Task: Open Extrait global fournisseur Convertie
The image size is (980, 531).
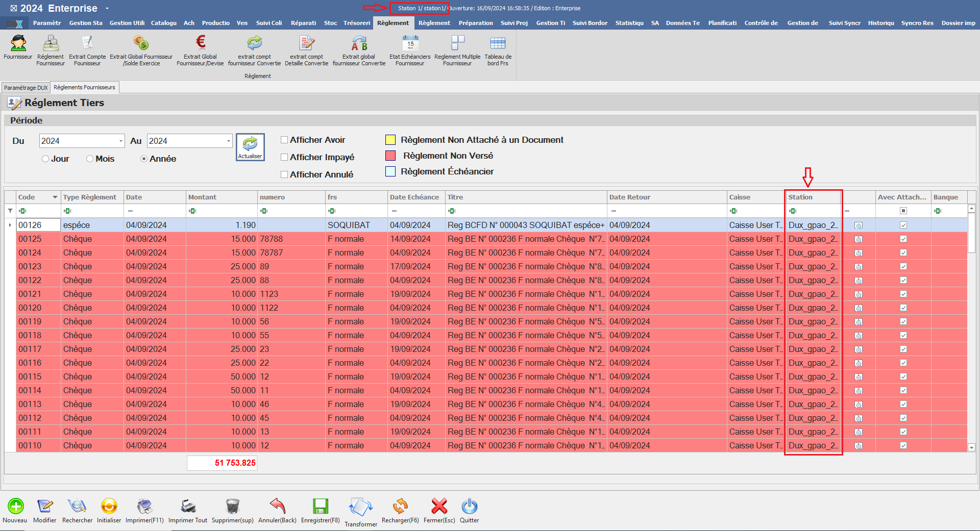Action: coord(359,43)
